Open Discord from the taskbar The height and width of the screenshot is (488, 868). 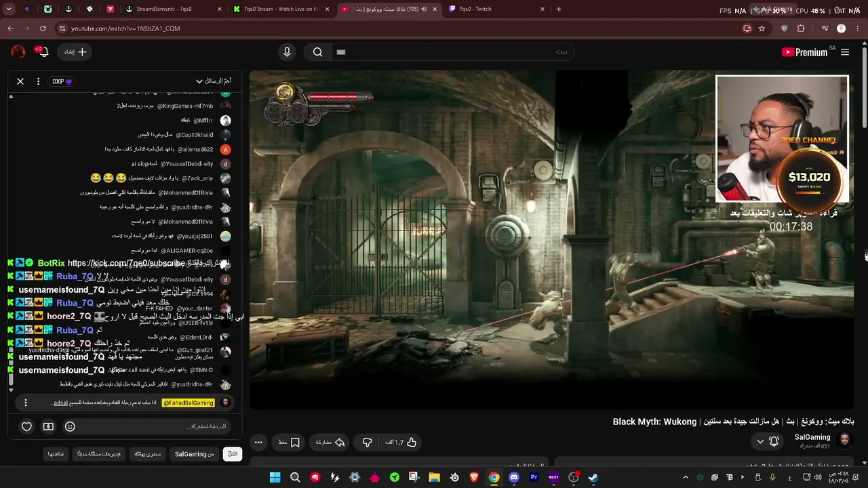pyautogui.click(x=514, y=477)
